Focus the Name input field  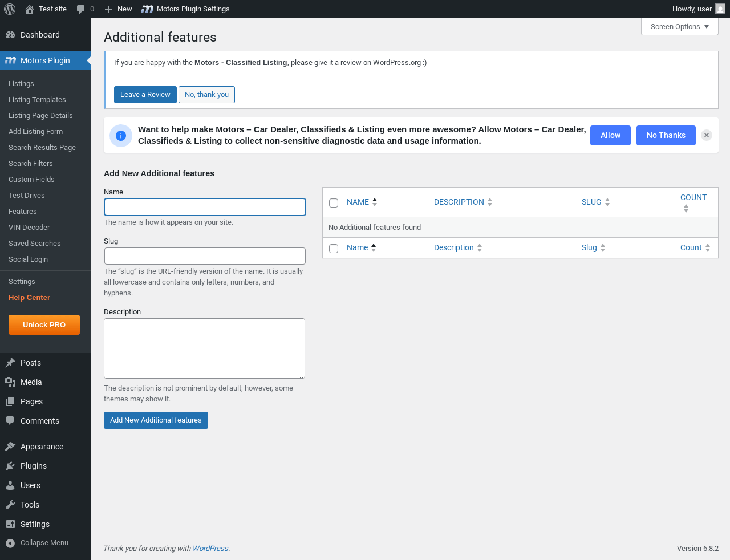pyautogui.click(x=205, y=207)
